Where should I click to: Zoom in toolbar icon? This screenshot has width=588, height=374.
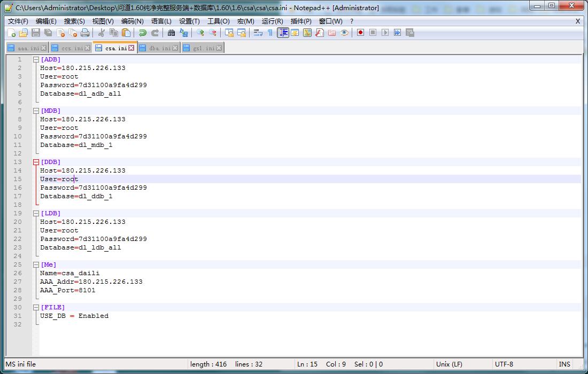click(200, 33)
